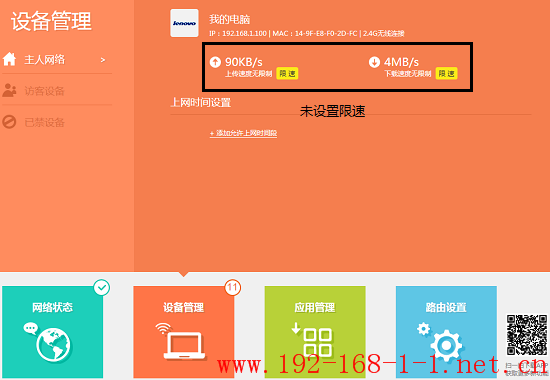Open the 设备管理 tile
550x380 pixels.
[184, 332]
